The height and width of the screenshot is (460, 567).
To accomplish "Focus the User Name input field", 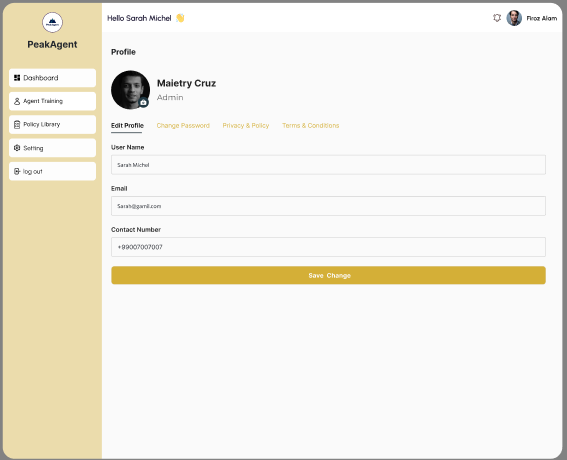I will [x=328, y=165].
